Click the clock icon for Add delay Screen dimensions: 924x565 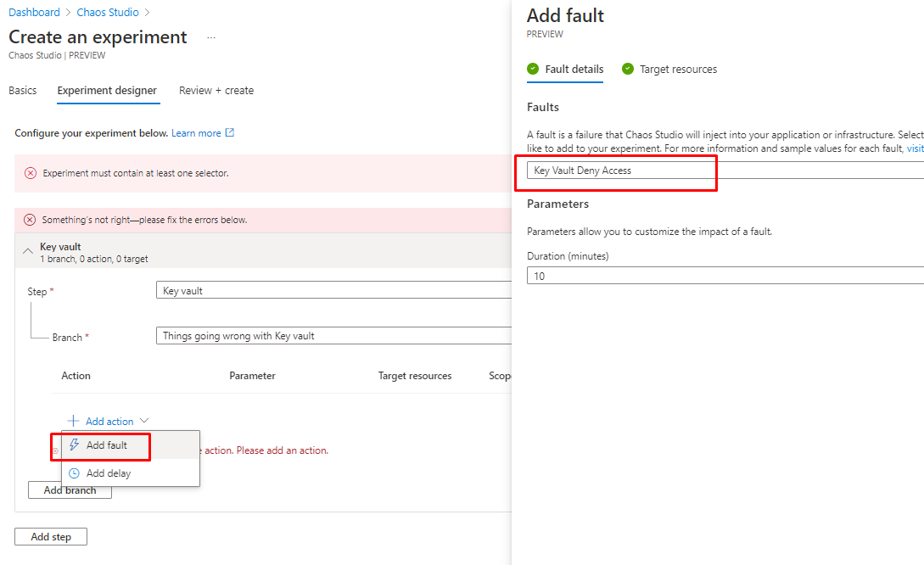click(x=75, y=473)
